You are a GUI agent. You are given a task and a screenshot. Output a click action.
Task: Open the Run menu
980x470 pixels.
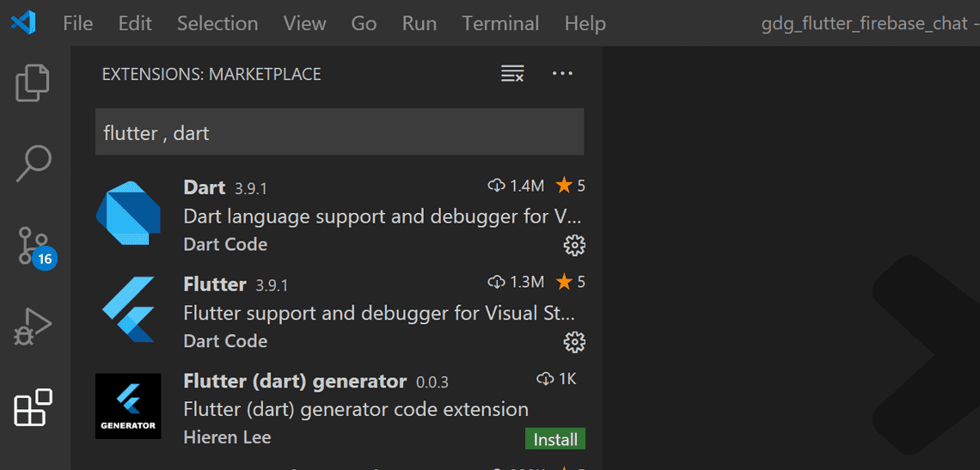[x=420, y=24]
